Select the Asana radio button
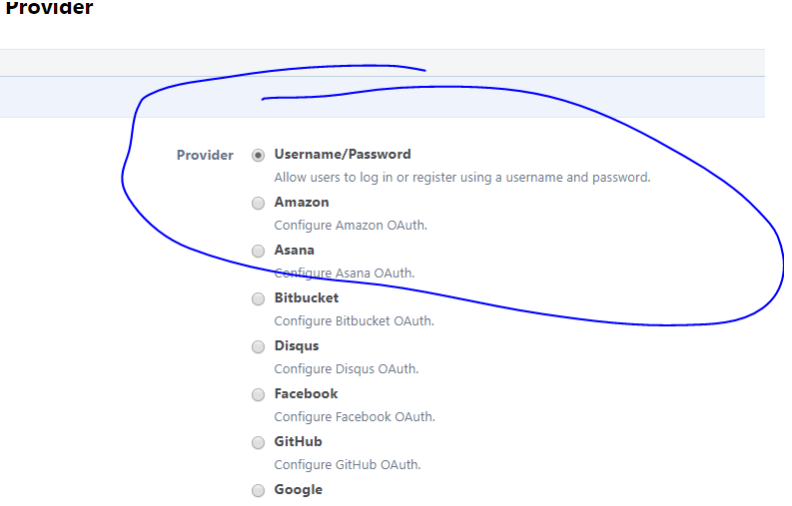The image size is (792, 506). point(258,251)
